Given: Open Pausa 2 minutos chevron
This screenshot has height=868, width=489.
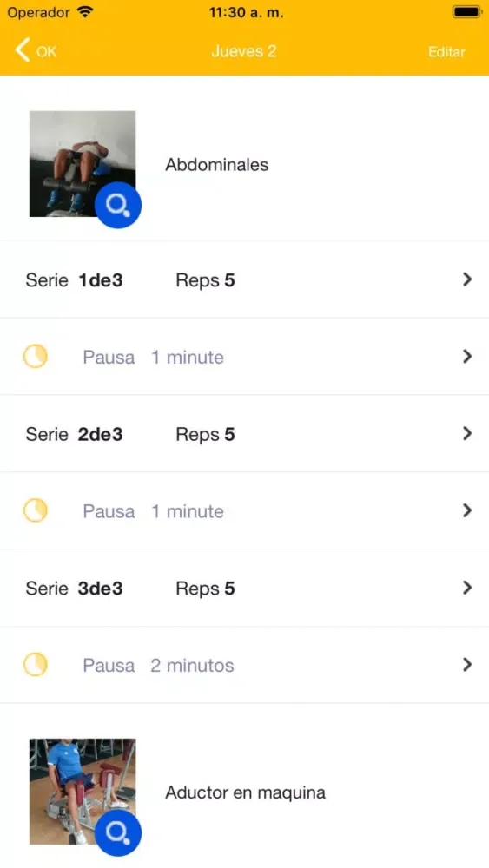Looking at the screenshot, I should coord(467,664).
